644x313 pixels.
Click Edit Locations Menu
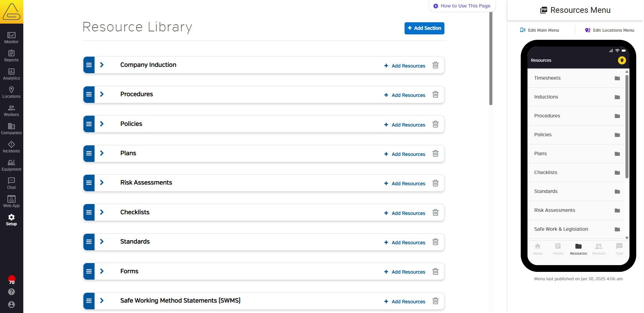[x=610, y=30]
